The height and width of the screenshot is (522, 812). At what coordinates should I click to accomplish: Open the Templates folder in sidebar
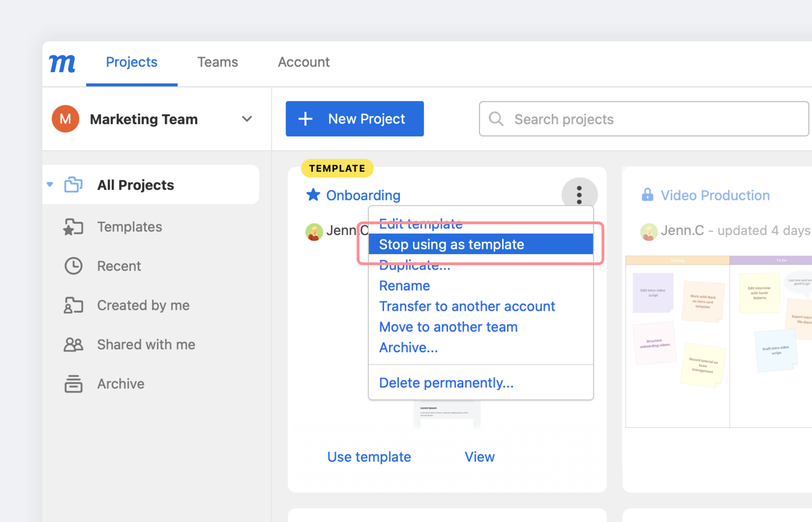(129, 227)
